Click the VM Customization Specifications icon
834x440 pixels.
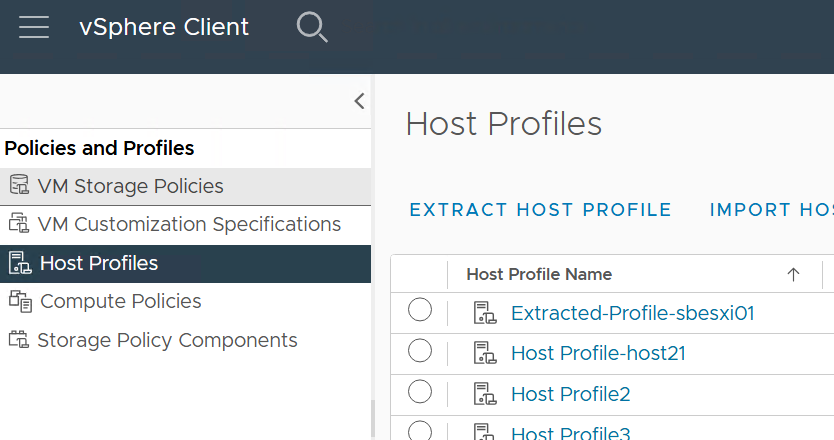(x=19, y=224)
